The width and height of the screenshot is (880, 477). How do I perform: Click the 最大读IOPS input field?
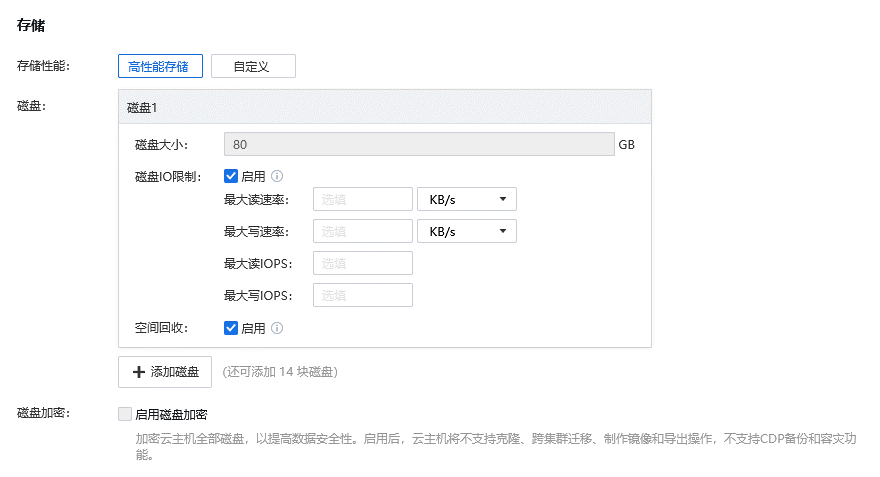[x=363, y=263]
